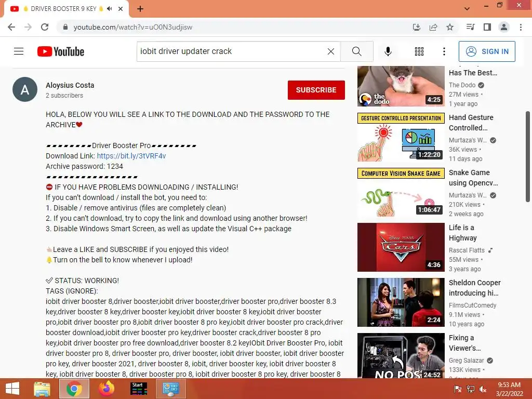Click the '2 subscribers' count text
This screenshot has height=399, width=532.
[x=64, y=96]
